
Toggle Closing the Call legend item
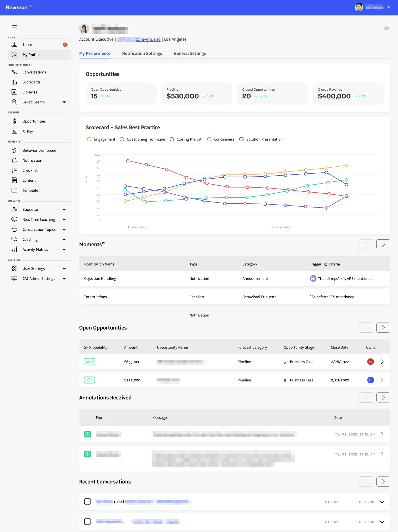click(186, 139)
